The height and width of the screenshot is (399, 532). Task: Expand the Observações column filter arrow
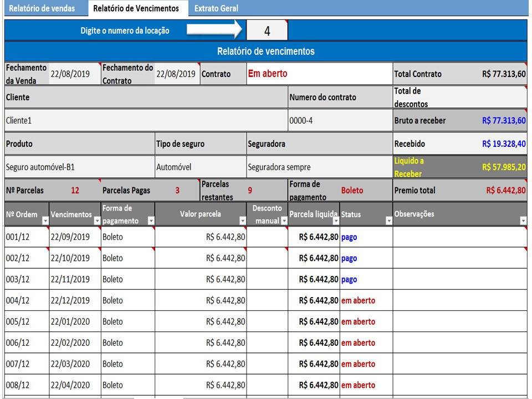pos(523,221)
